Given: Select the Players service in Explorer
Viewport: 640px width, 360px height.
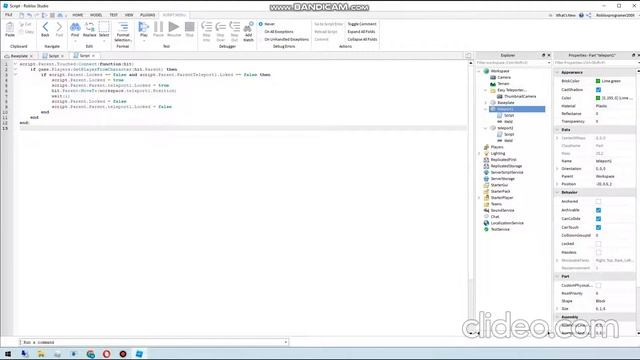Looking at the screenshot, I should coord(497,147).
